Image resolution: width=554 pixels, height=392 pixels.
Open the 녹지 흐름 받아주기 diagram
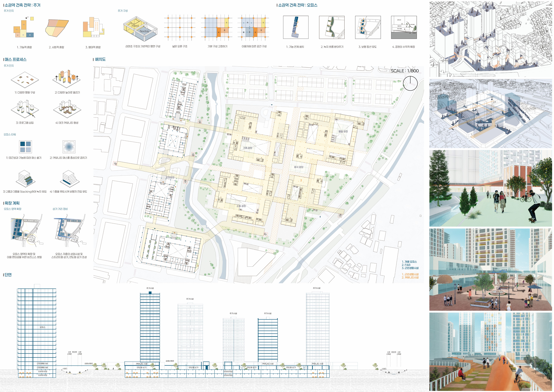pos(332,27)
